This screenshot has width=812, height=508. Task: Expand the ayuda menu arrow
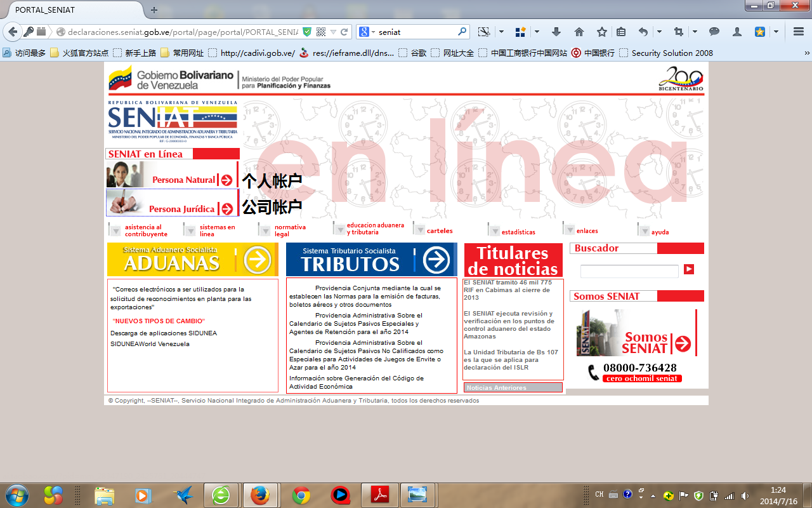(x=643, y=231)
